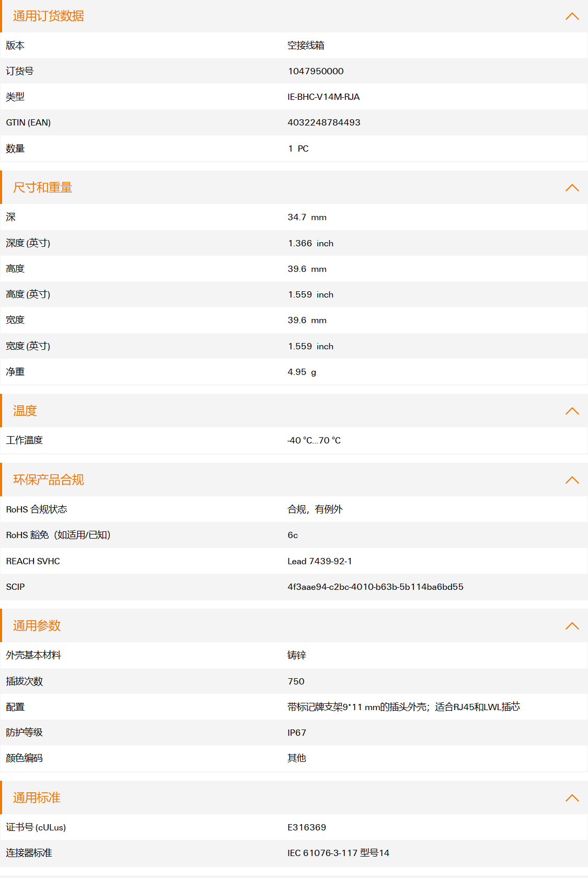The image size is (588, 878).
Task: Select type value IE-BHC-V14M-RJA
Action: (x=324, y=97)
